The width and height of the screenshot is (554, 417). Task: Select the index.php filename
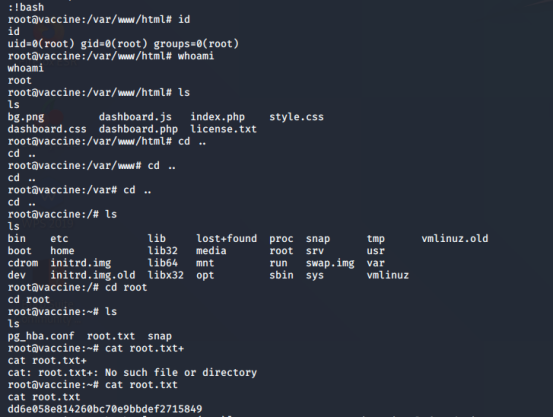[217, 117]
